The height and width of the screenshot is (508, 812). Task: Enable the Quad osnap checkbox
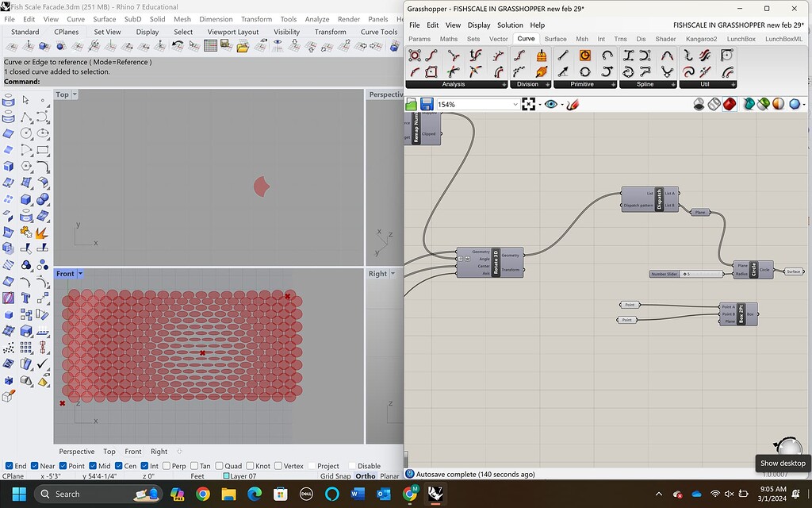(x=218, y=466)
